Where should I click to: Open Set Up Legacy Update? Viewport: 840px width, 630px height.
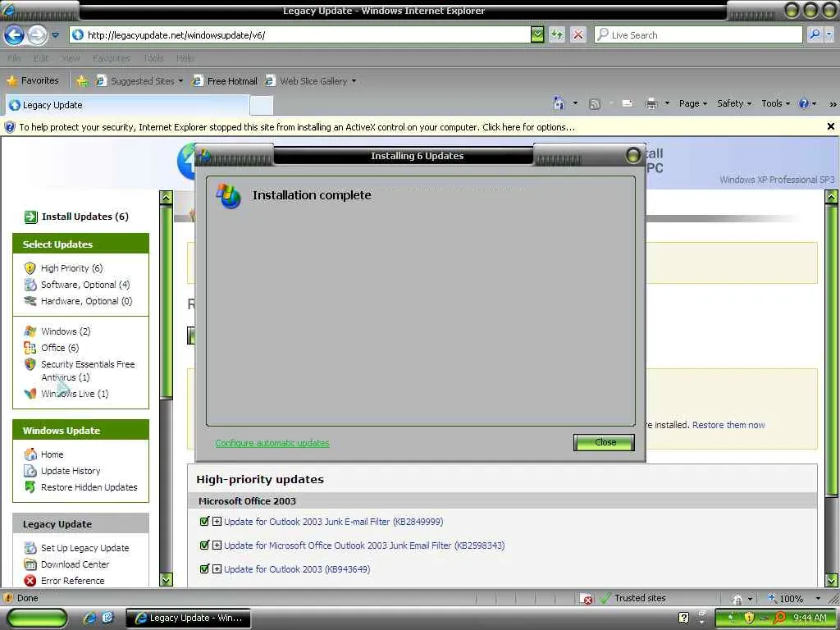pyautogui.click(x=84, y=548)
